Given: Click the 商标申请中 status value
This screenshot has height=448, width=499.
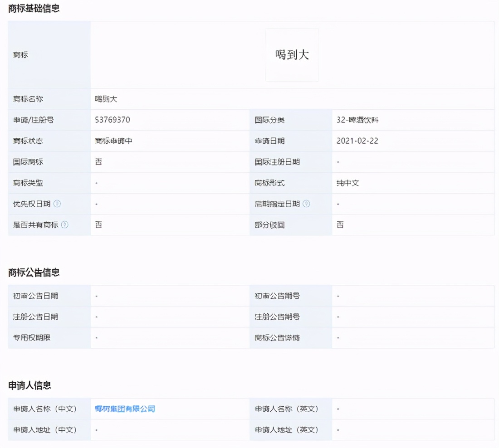Looking at the screenshot, I should tap(113, 141).
